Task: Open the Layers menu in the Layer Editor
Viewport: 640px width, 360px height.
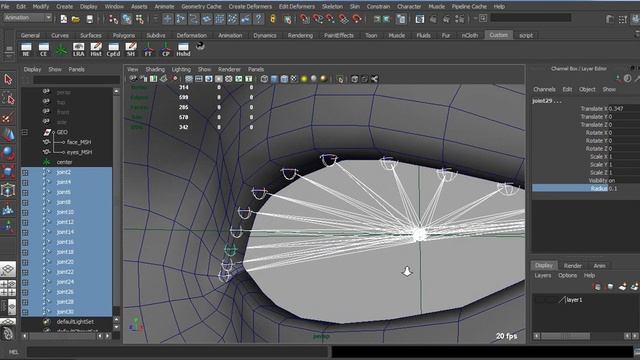Action: (542, 276)
